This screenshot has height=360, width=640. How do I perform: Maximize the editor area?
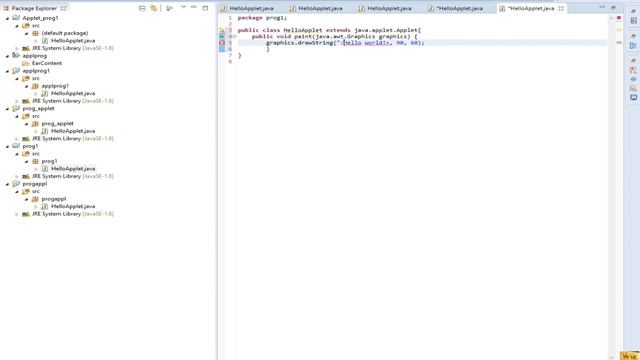pyautogui.click(x=613, y=8)
